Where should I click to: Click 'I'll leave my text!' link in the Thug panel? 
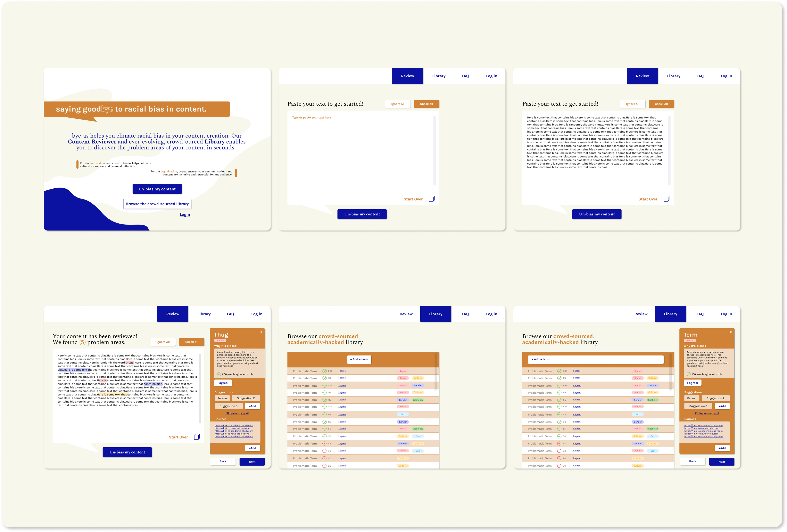click(x=237, y=414)
